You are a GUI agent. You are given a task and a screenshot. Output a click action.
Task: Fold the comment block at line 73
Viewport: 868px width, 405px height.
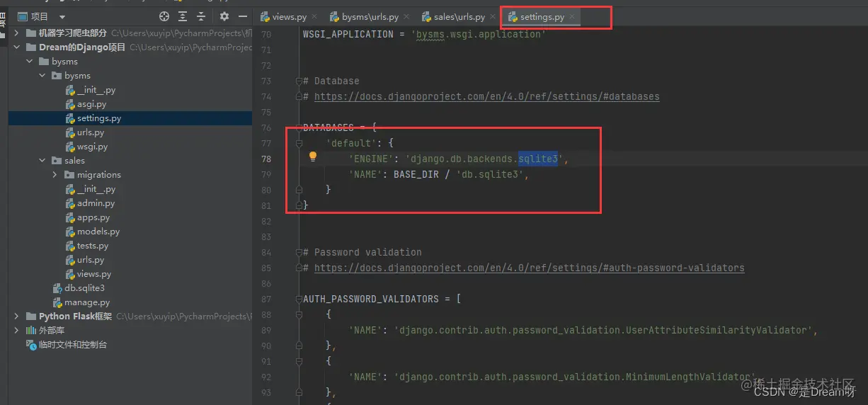coord(299,81)
